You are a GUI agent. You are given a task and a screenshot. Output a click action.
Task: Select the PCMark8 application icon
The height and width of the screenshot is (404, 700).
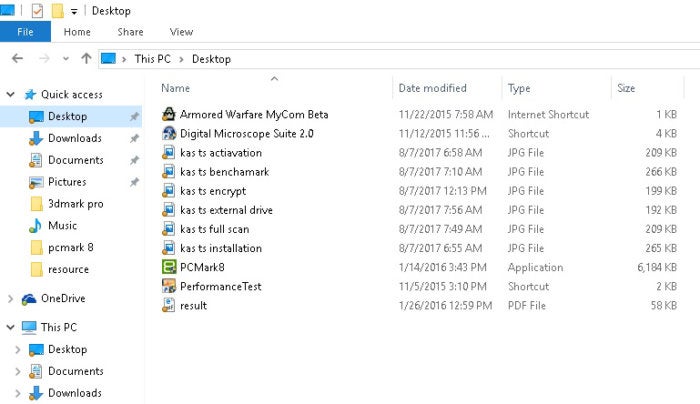click(169, 267)
